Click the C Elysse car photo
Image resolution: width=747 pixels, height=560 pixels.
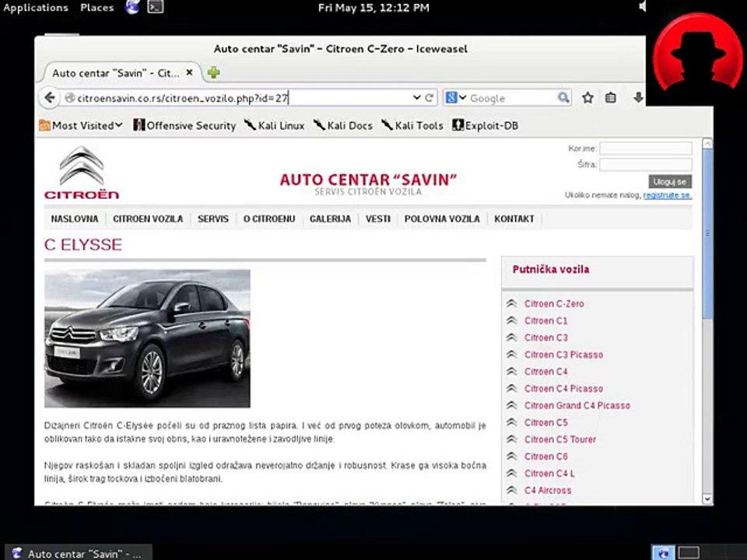click(x=147, y=338)
